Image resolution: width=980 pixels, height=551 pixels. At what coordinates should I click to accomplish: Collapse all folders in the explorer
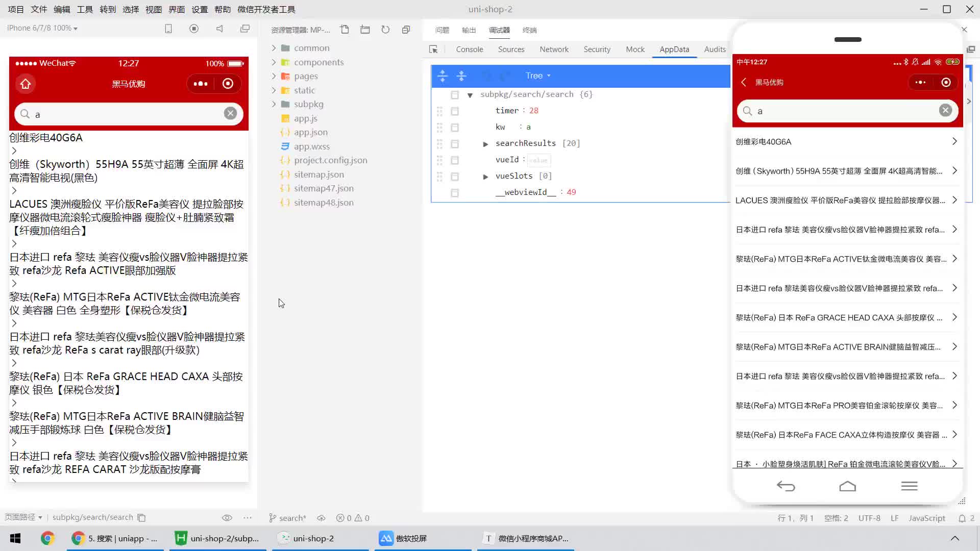(406, 30)
